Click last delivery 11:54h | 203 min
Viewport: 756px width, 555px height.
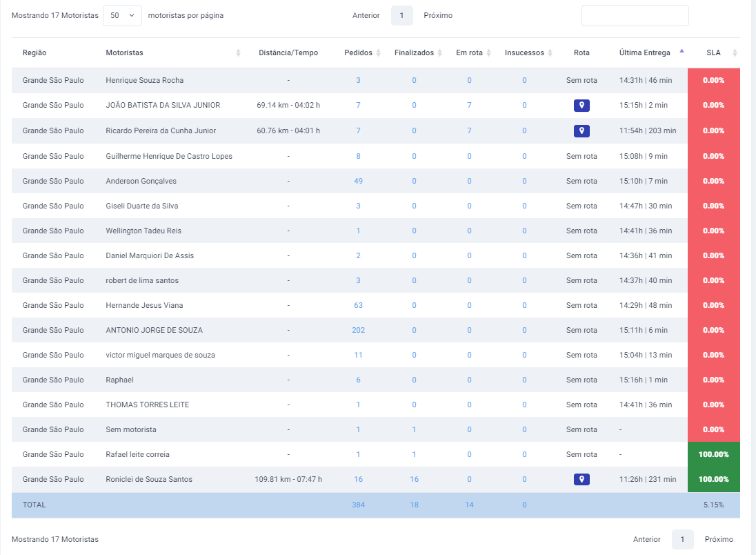(x=648, y=130)
